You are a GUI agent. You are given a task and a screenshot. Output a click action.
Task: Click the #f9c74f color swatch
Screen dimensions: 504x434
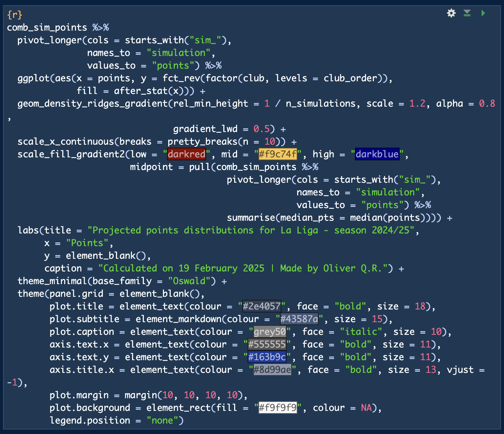pyautogui.click(x=278, y=154)
